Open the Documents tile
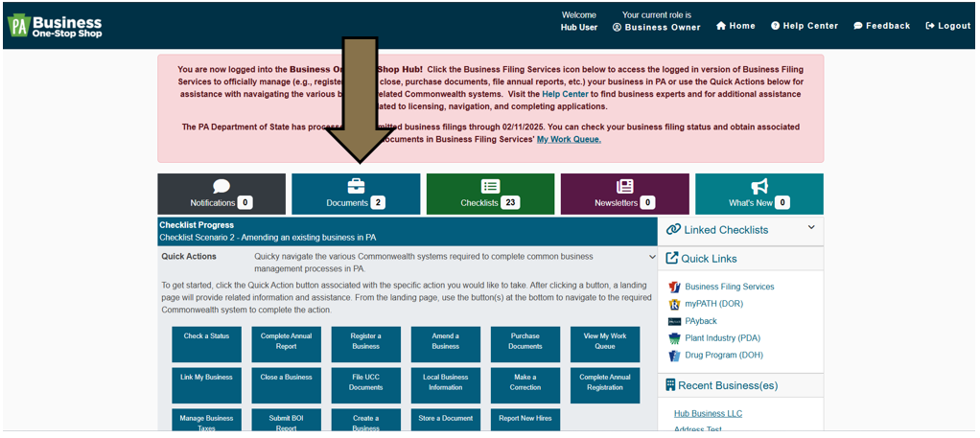 (x=356, y=195)
